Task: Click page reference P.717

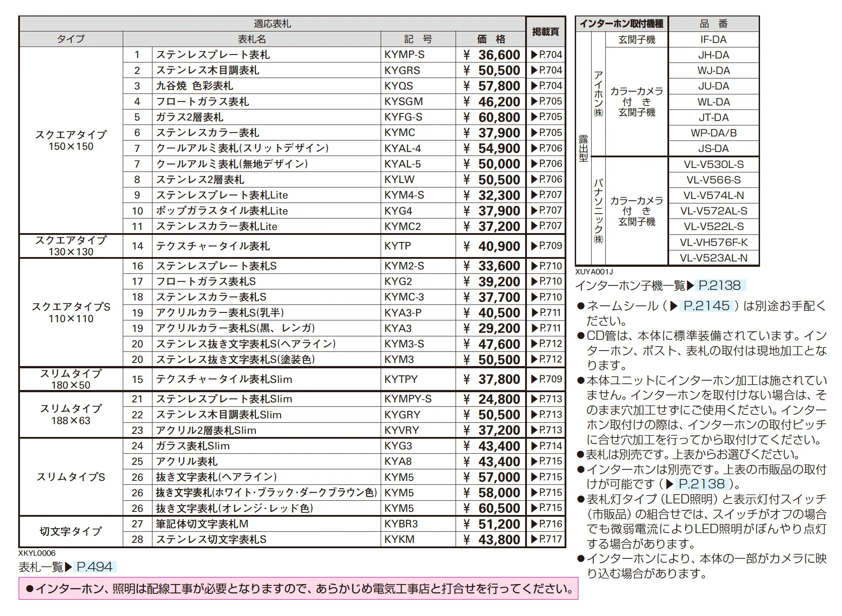Action: pyautogui.click(x=546, y=539)
